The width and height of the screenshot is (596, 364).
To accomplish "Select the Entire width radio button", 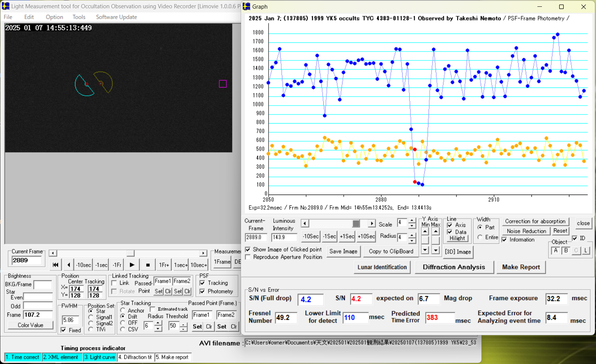I will (480, 237).
